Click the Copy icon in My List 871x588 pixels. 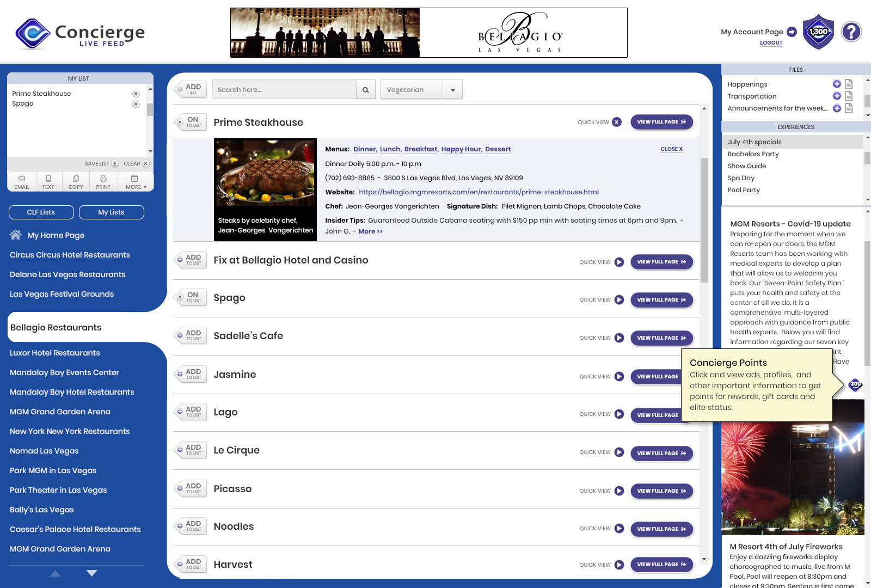point(76,182)
